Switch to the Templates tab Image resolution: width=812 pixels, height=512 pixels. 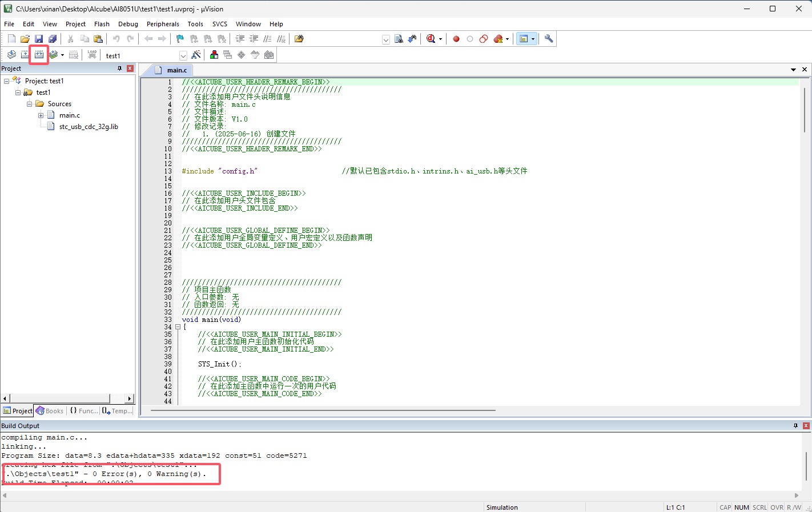[117, 411]
